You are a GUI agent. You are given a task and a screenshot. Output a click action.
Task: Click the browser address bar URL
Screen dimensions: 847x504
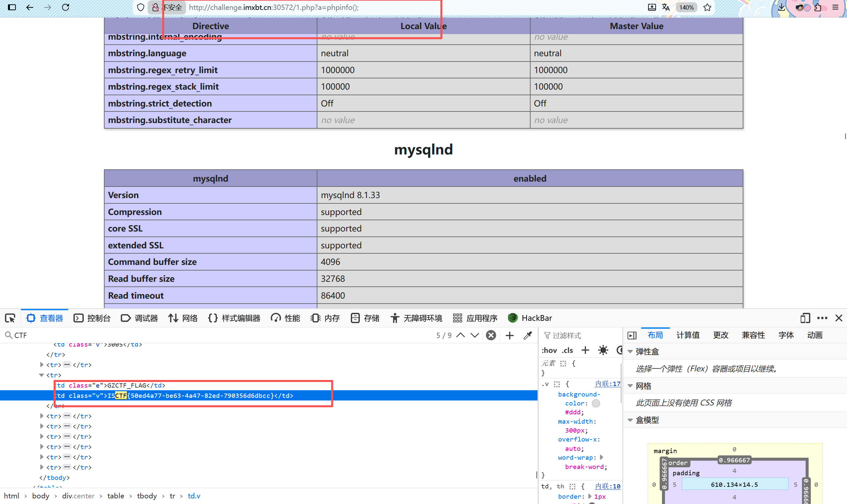[274, 7]
